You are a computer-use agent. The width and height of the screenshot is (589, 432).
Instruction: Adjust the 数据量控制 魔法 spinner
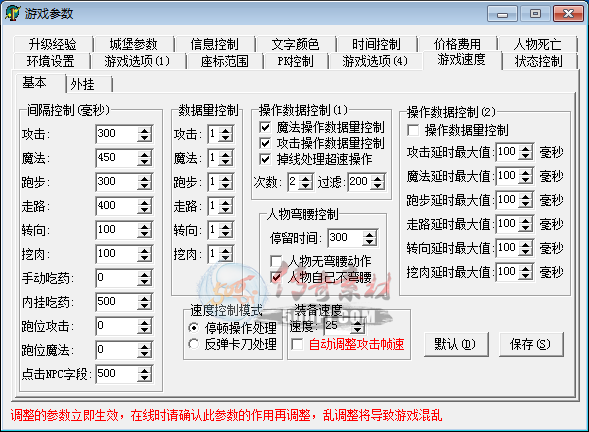[x=226, y=158]
